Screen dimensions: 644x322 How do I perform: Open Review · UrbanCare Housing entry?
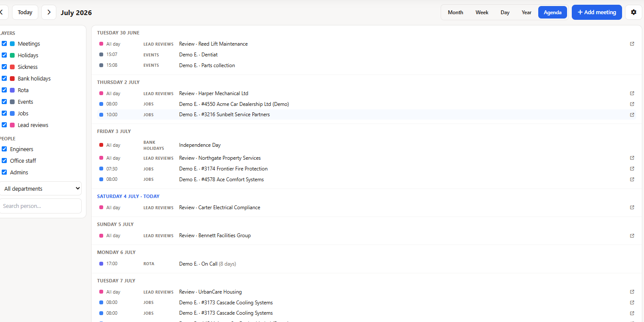point(367,292)
